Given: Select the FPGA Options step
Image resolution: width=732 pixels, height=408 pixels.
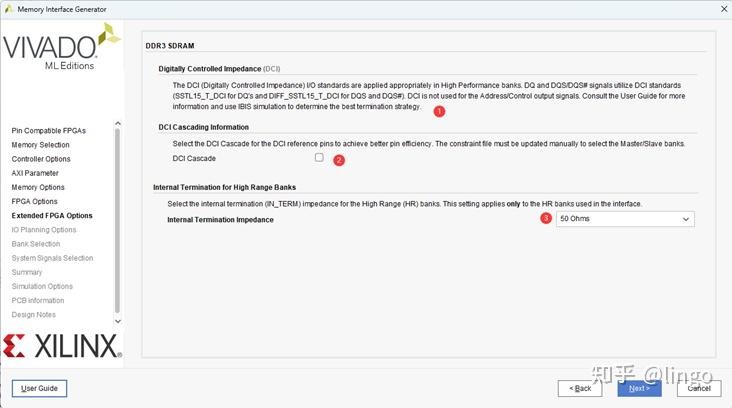Looking at the screenshot, I should click(35, 201).
